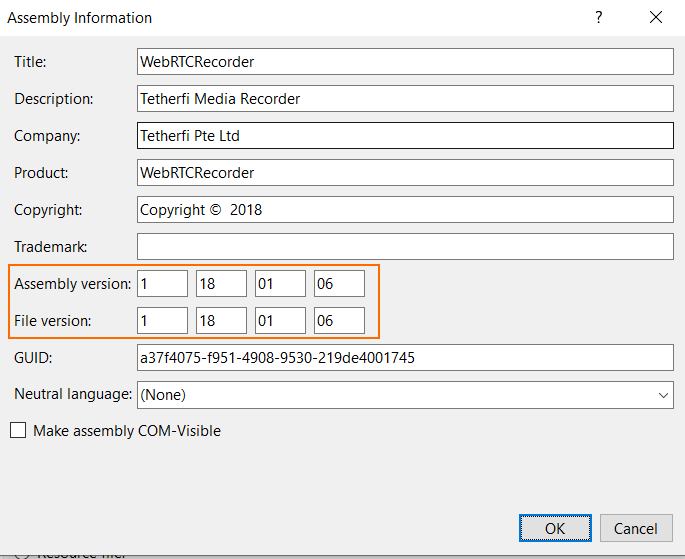Focus the empty Trademark field
The image size is (685, 559).
coord(405,247)
